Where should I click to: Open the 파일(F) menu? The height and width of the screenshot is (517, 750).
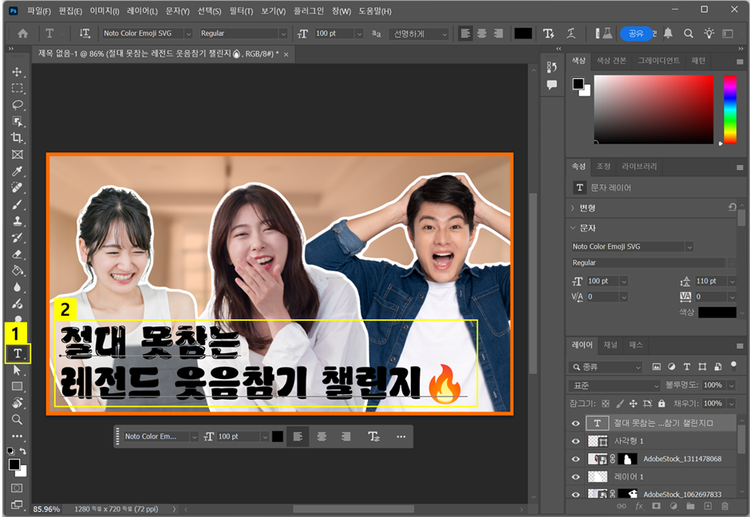[x=39, y=11]
